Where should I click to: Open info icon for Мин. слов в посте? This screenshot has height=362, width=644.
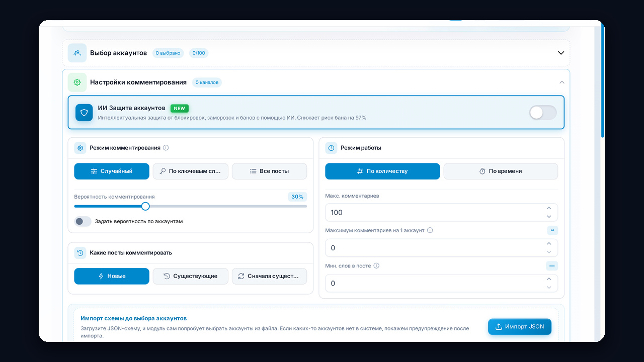(376, 266)
